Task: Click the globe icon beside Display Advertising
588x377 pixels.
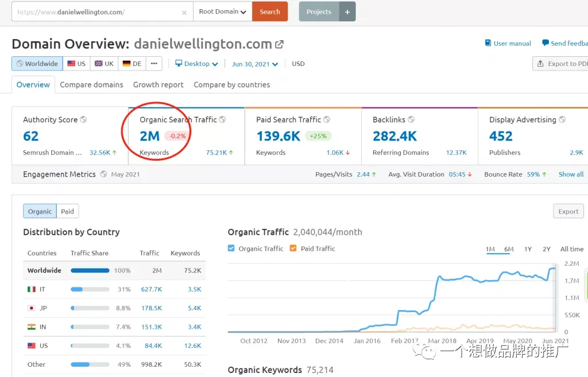Action: pos(562,119)
